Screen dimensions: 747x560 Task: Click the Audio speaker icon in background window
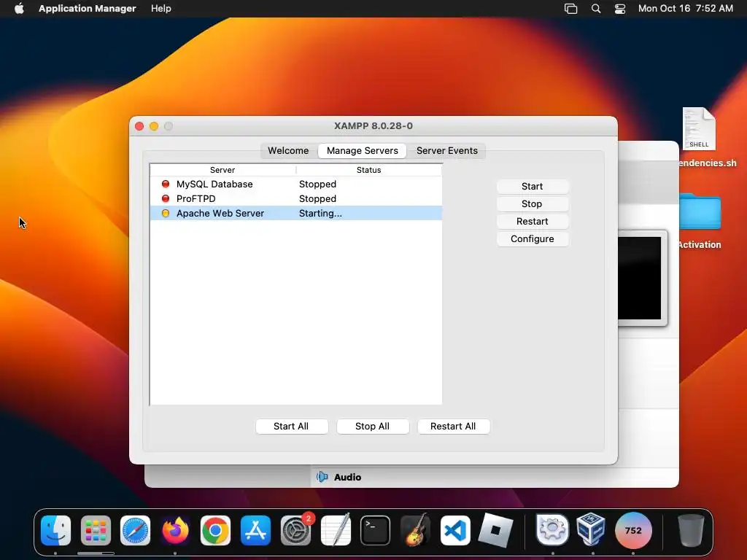(x=322, y=477)
